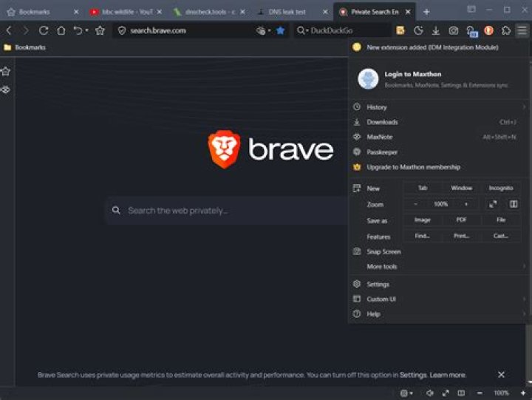532x400 pixels.
Task: Open MaxNote menu entry
Action: [439, 137]
